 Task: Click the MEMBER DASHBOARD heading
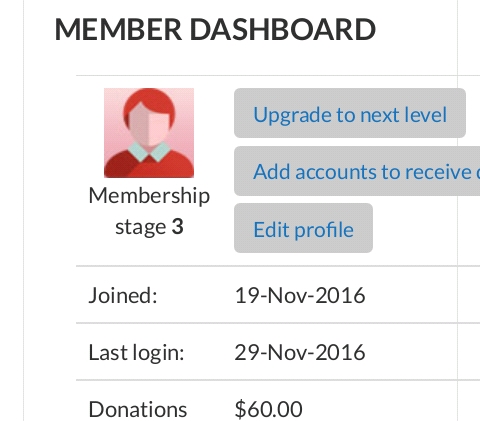tap(215, 29)
